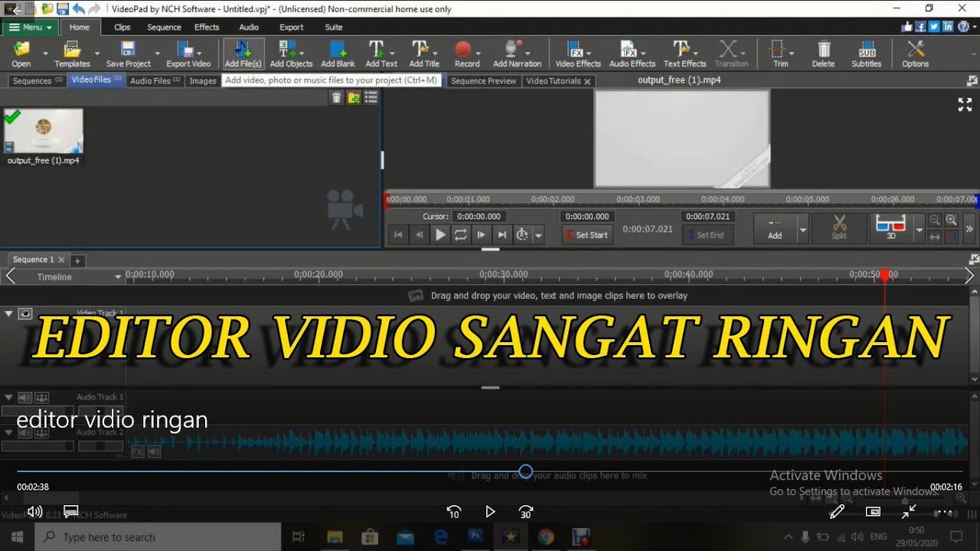This screenshot has width=980, height=551.
Task: Switch to the Audio ribbon tab
Action: click(x=249, y=27)
